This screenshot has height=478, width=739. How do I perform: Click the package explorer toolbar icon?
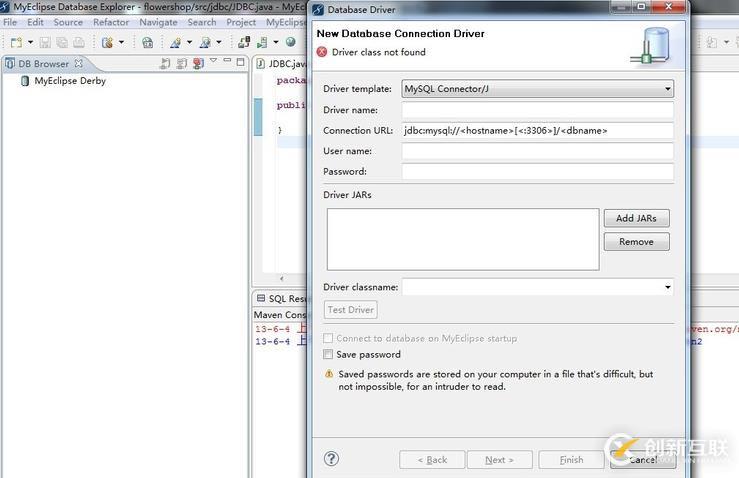[x=148, y=42]
